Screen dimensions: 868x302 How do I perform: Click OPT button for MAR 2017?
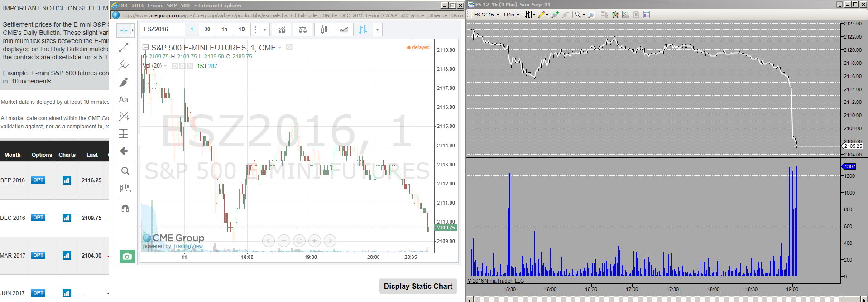(38, 255)
